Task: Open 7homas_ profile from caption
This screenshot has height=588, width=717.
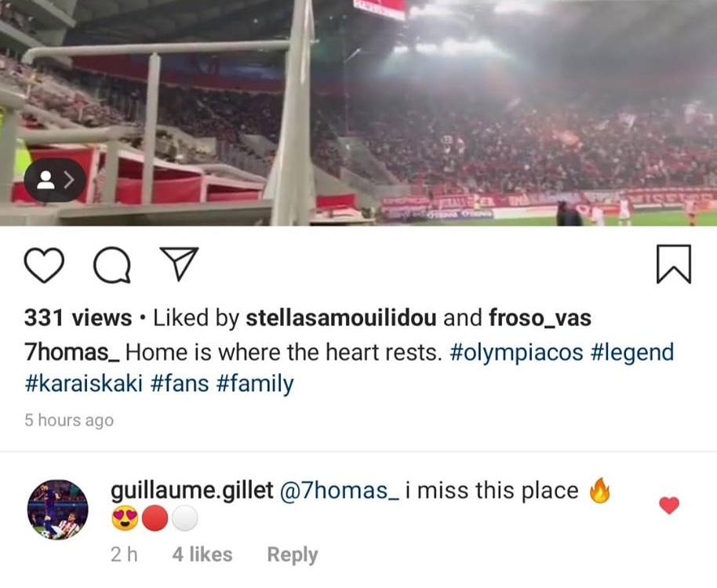Action: (x=72, y=352)
